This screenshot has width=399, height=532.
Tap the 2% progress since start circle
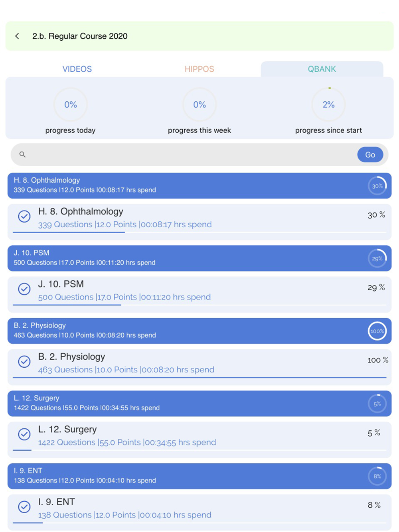pyautogui.click(x=328, y=104)
